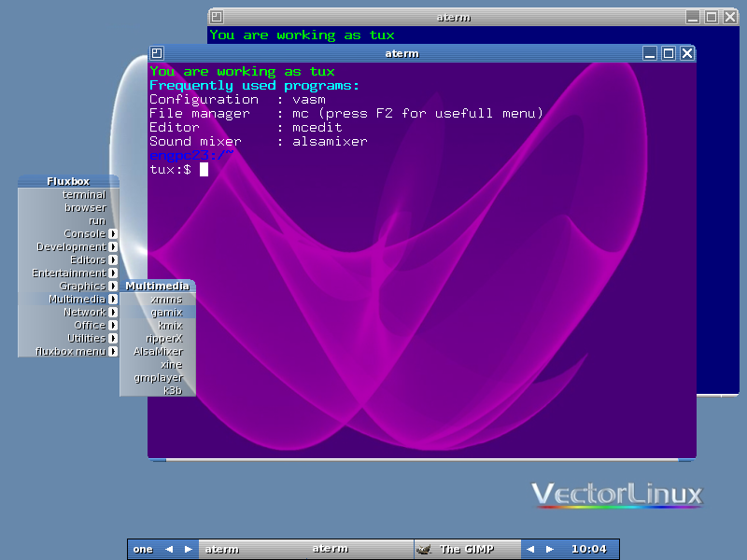
Task: Launch terminal from the Fluxbox menu
Action: pyautogui.click(x=84, y=195)
